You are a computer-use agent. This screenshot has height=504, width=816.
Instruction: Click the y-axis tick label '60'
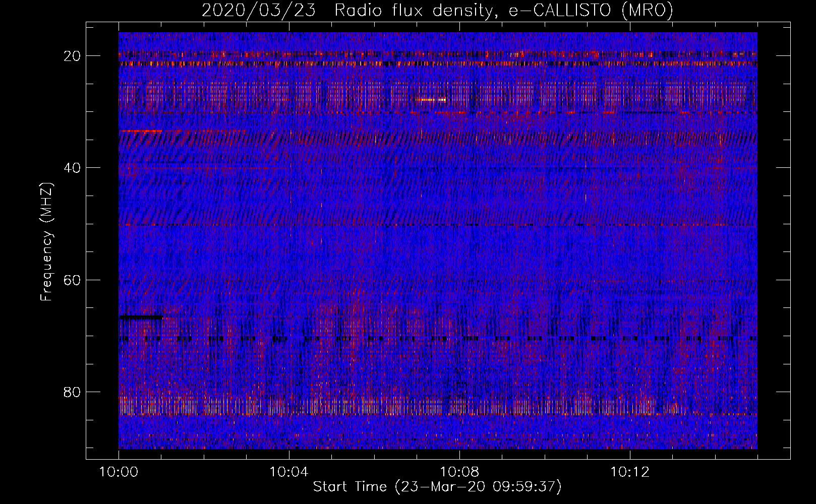[73, 280]
